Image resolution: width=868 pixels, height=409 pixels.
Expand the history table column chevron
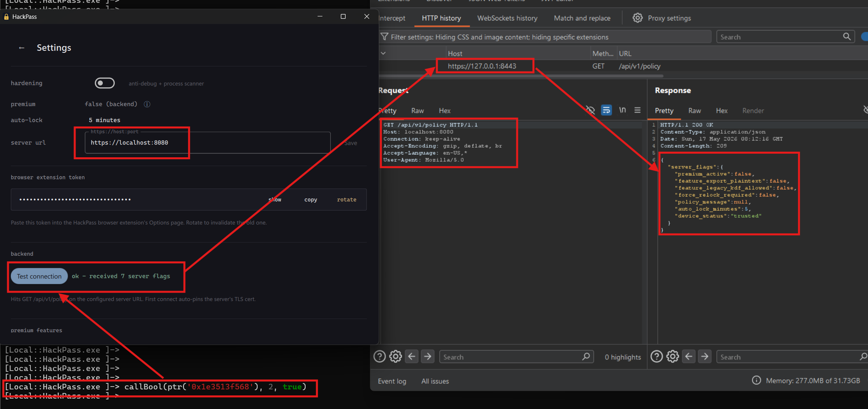point(383,53)
